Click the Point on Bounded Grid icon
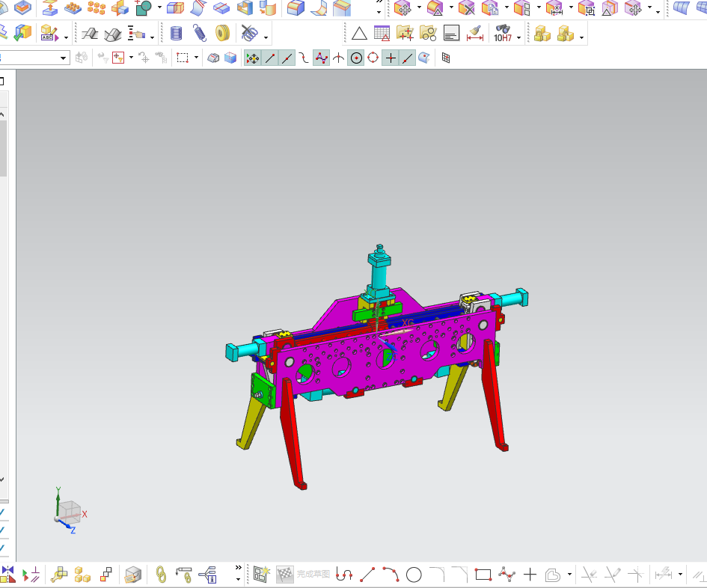Viewport: 707px width, 588px height. pyautogui.click(x=446, y=58)
